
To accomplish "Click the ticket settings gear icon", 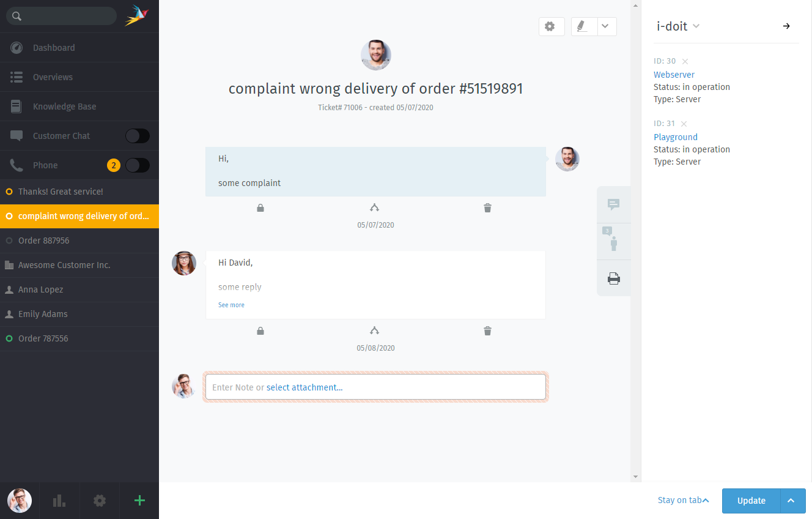I will (550, 26).
